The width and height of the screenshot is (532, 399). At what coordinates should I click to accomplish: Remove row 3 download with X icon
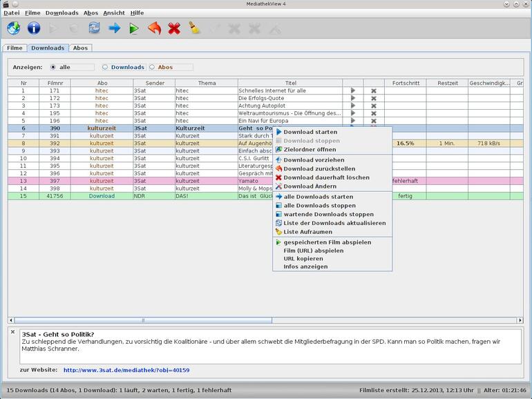(x=374, y=106)
